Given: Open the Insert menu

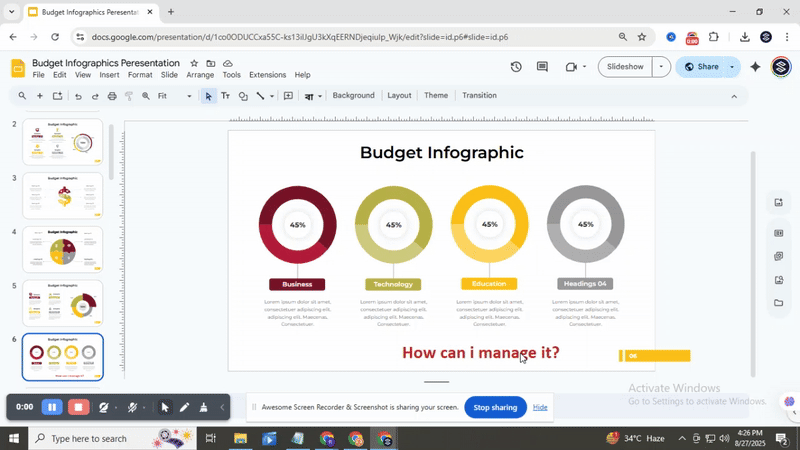Looking at the screenshot, I should point(109,75).
